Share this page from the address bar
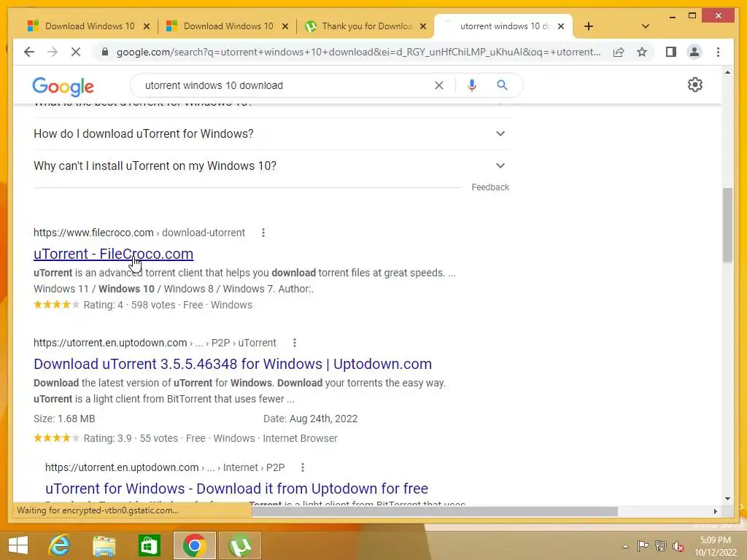This screenshot has height=560, width=747. (619, 52)
